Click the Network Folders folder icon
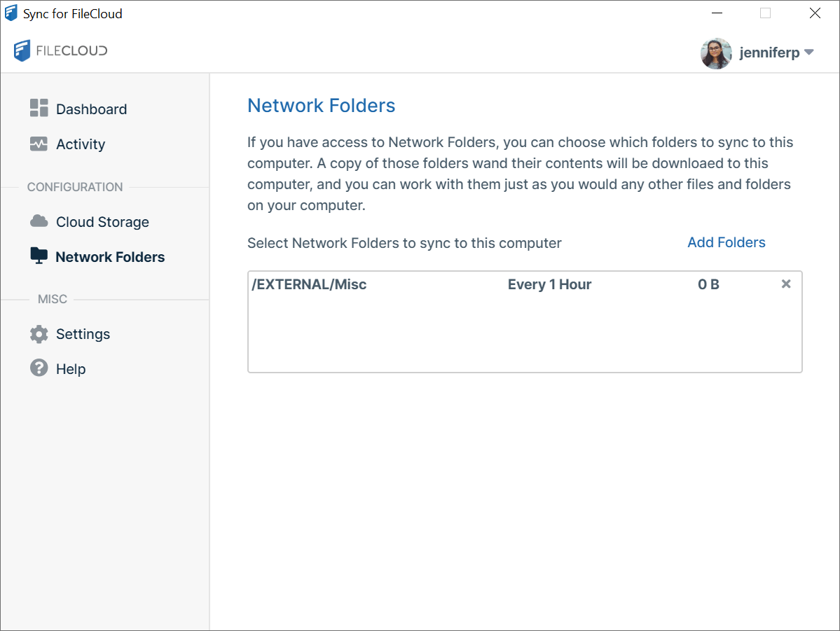Image resolution: width=840 pixels, height=631 pixels. tap(39, 256)
